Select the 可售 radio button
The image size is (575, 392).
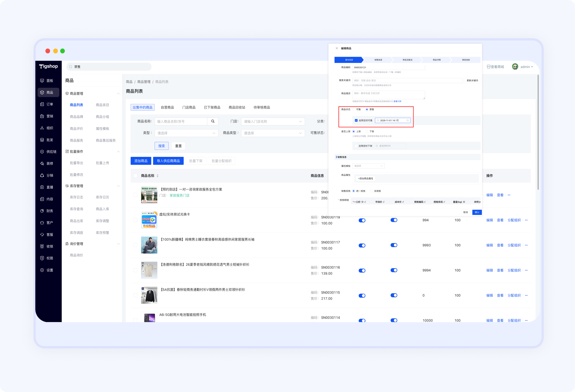click(x=354, y=109)
